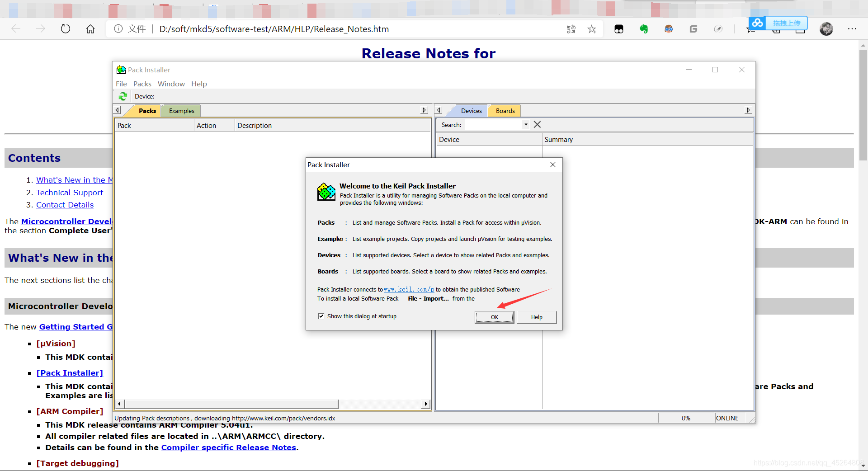This screenshot has height=471, width=868.
Task: Open the browser profile avatar
Action: [x=826, y=29]
